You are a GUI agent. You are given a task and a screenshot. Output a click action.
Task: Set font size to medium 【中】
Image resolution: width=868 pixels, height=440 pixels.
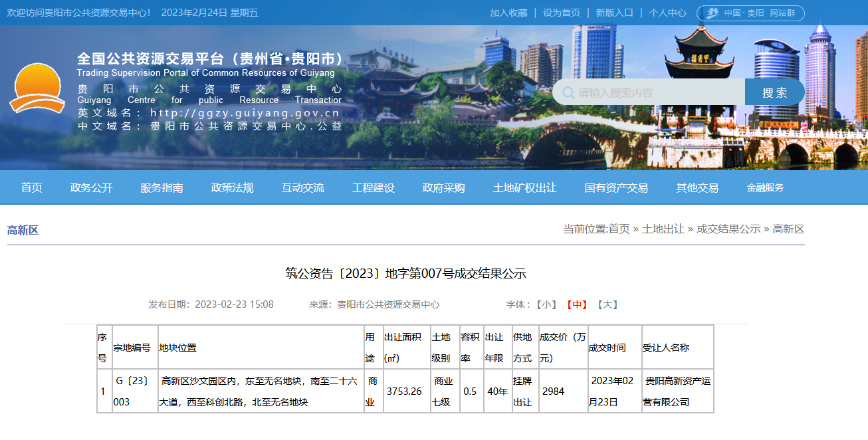576,304
